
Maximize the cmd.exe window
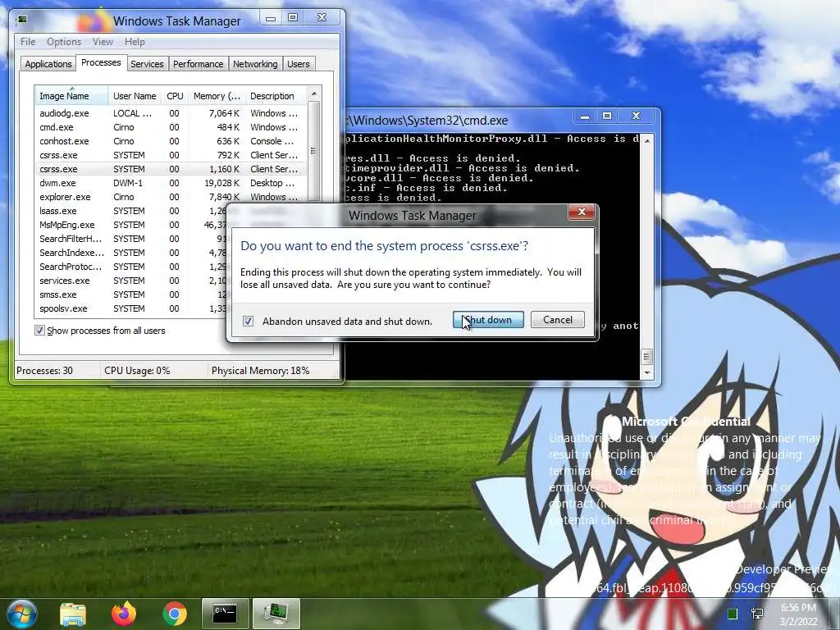click(x=607, y=116)
